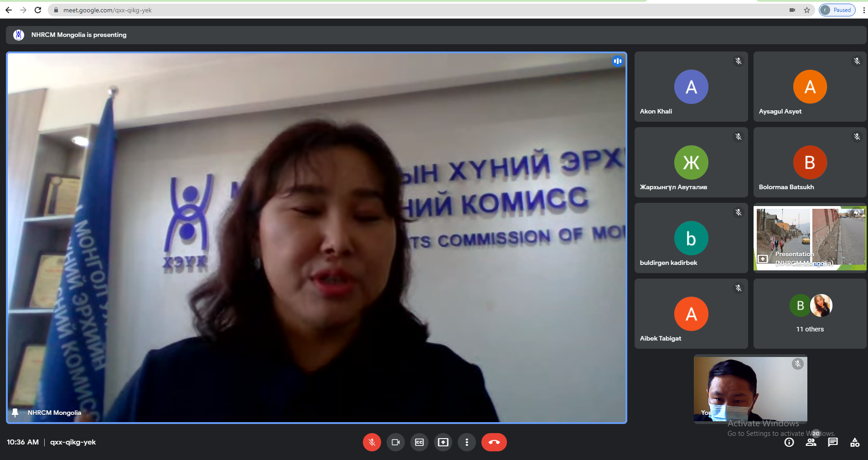The width and height of the screenshot is (868, 460).
Task: Click the speaking indicator on main video
Action: point(618,61)
